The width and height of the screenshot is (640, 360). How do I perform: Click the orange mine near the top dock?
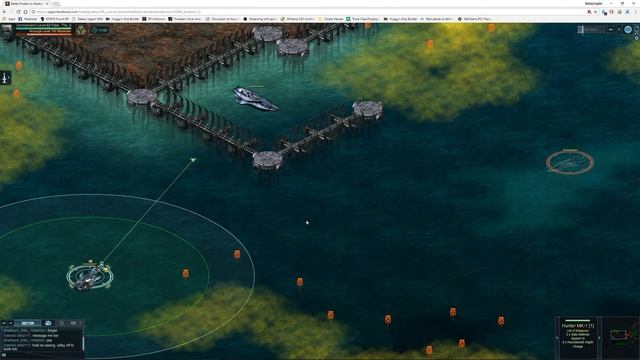(368, 26)
